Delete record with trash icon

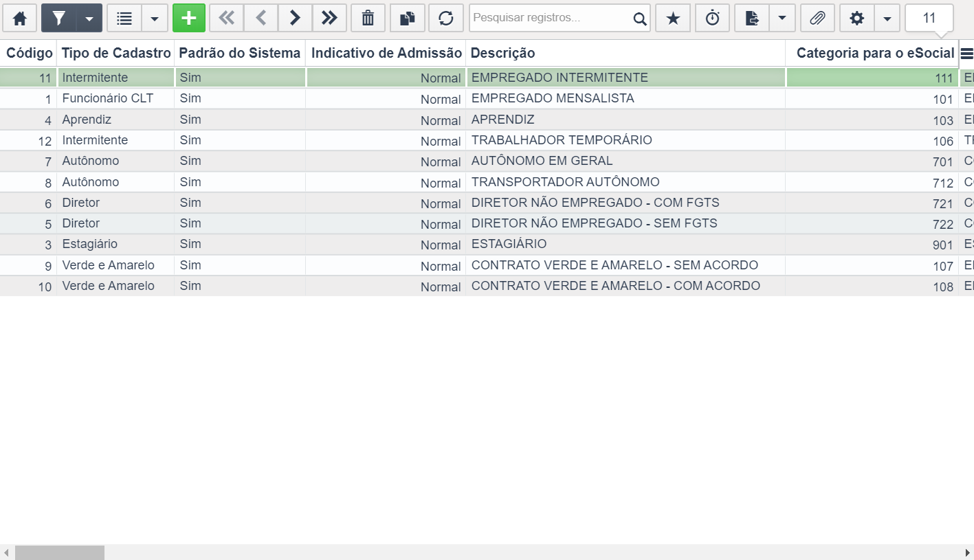(x=368, y=18)
